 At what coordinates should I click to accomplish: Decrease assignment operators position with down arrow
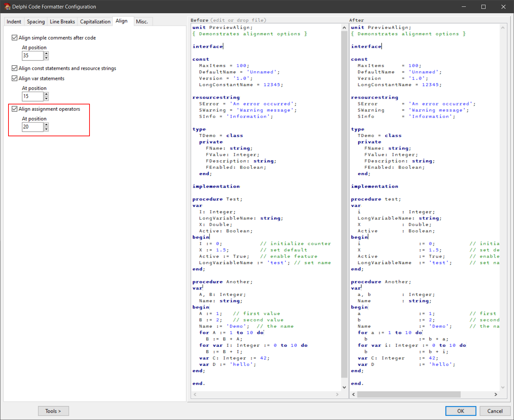pos(46,129)
